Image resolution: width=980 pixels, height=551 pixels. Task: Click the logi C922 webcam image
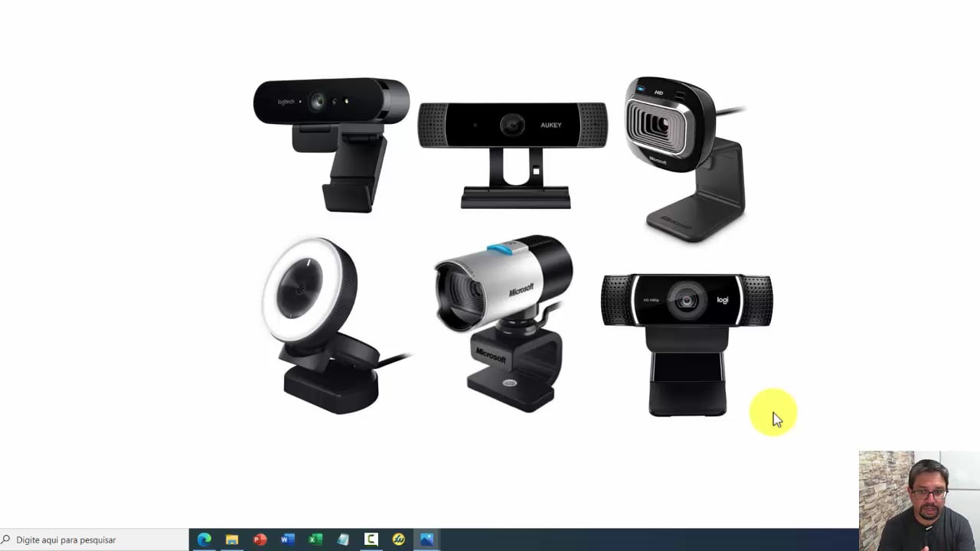click(687, 344)
